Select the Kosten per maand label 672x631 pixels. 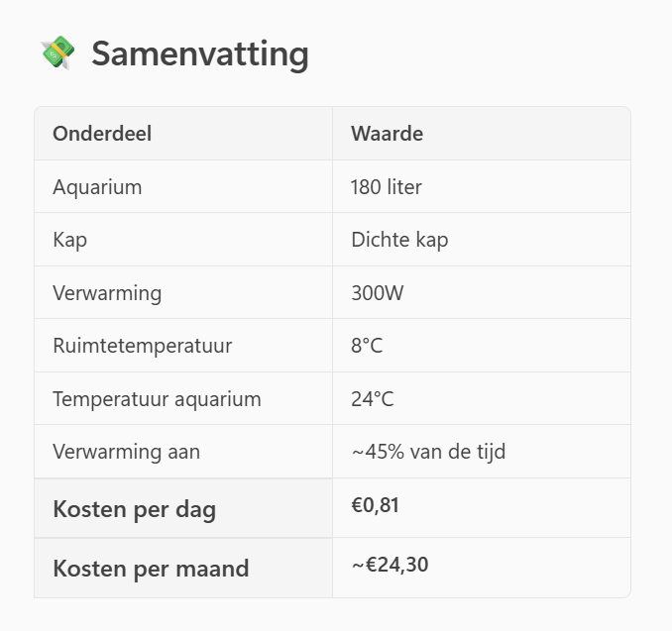pos(151,569)
